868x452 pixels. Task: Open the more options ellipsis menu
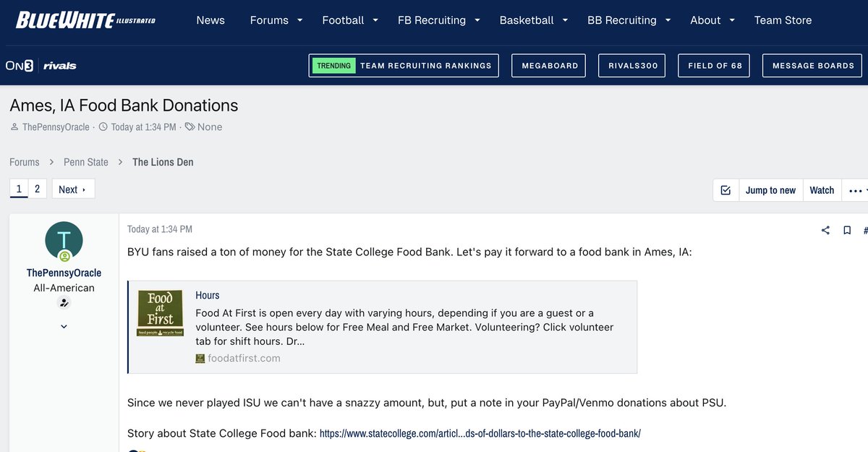[x=856, y=190]
